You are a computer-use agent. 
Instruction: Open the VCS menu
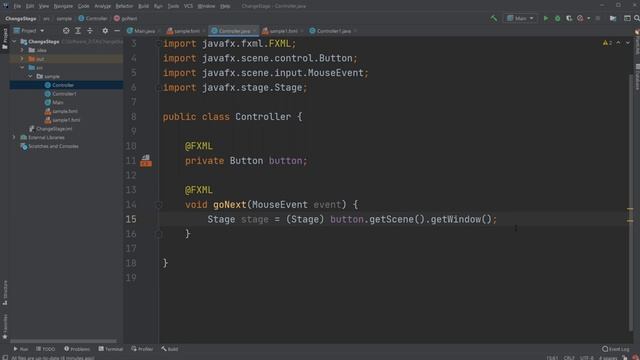188,6
